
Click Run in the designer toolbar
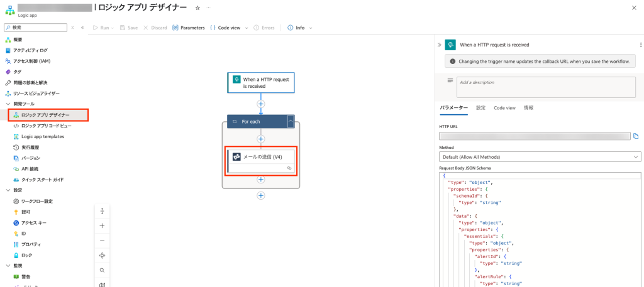102,28
